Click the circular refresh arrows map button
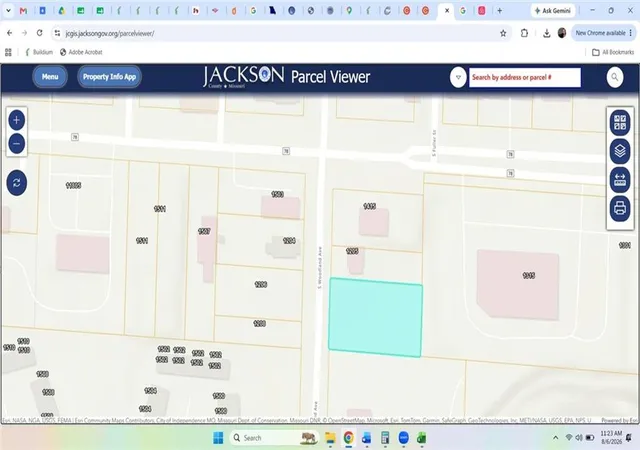 17,183
